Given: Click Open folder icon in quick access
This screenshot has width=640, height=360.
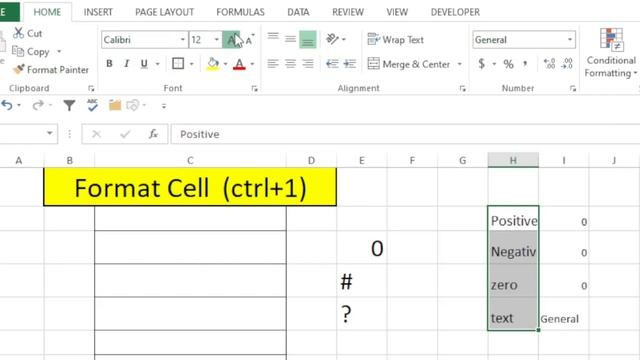Looking at the screenshot, I should click(x=115, y=105).
